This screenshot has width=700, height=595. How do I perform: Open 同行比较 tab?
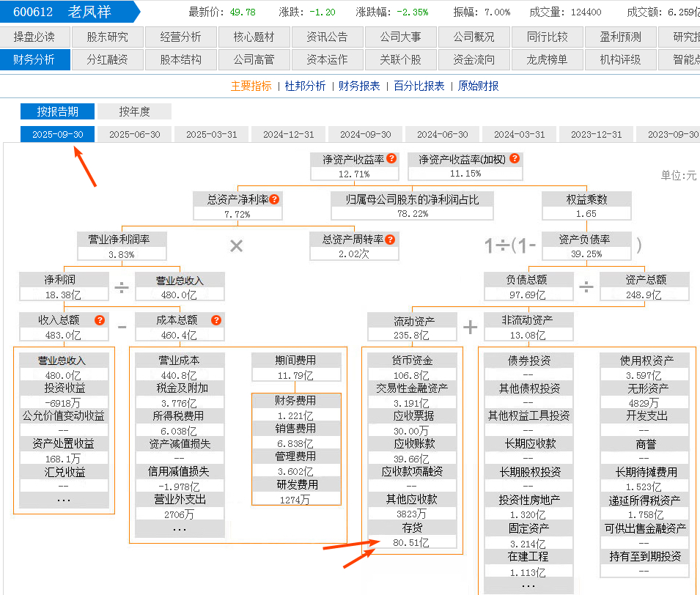[547, 37]
